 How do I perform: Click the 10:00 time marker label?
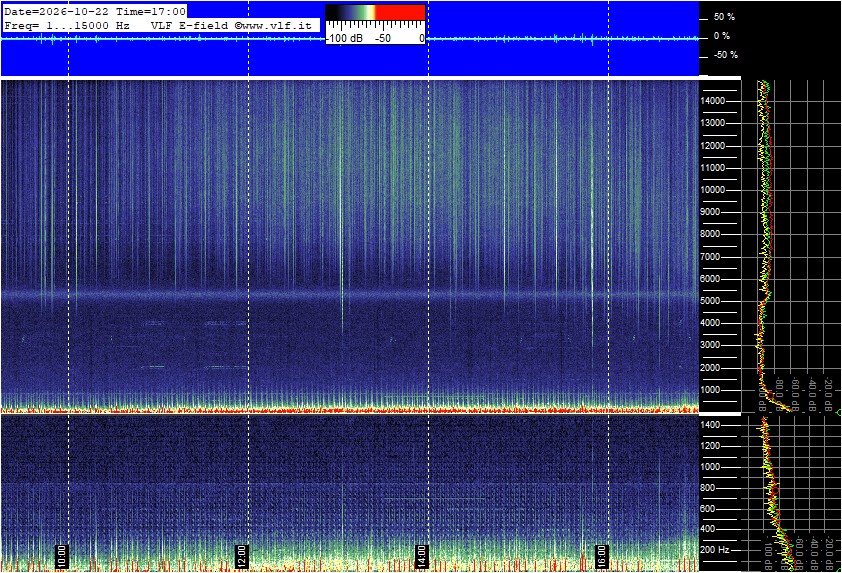coord(62,556)
